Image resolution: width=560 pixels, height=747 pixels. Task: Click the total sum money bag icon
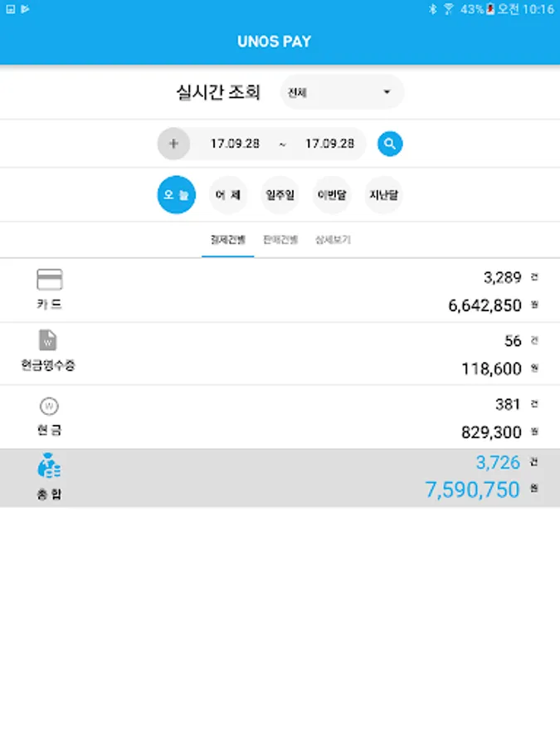coord(49,468)
